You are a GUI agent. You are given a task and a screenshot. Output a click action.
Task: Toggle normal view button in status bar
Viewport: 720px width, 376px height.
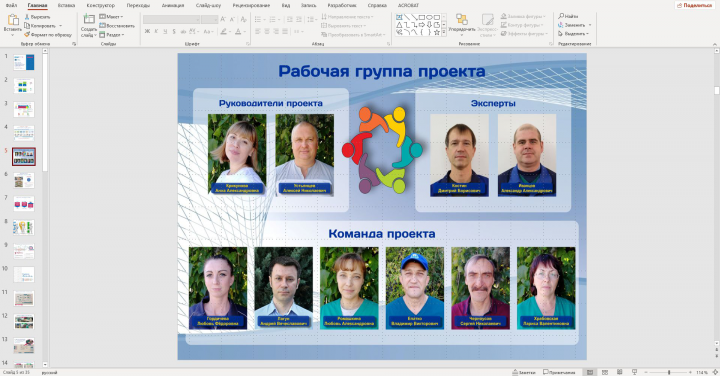(x=590, y=372)
